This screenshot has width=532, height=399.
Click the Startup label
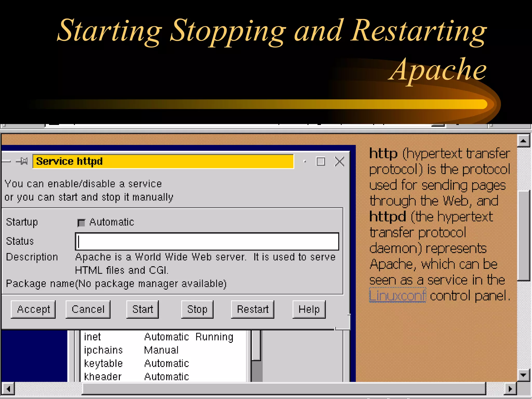[22, 222]
